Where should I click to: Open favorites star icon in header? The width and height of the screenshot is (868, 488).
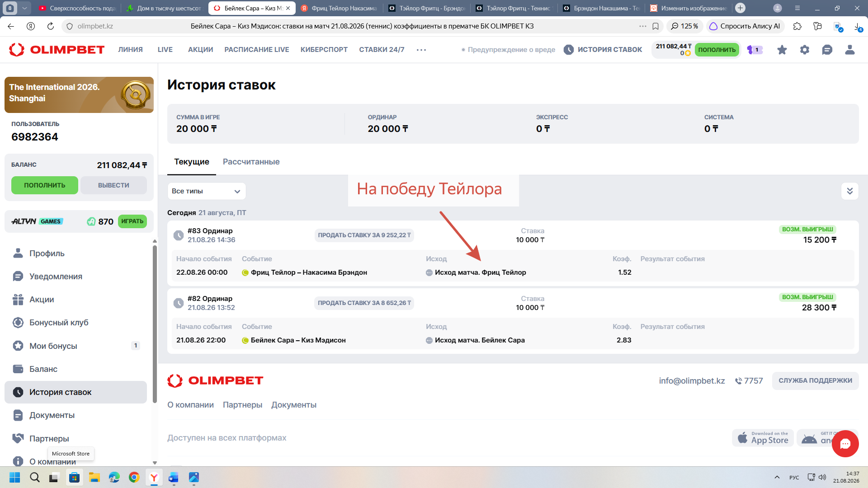pos(782,50)
